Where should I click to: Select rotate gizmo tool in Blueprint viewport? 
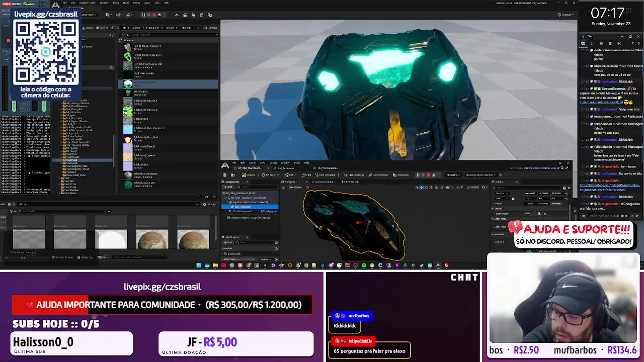(426, 187)
